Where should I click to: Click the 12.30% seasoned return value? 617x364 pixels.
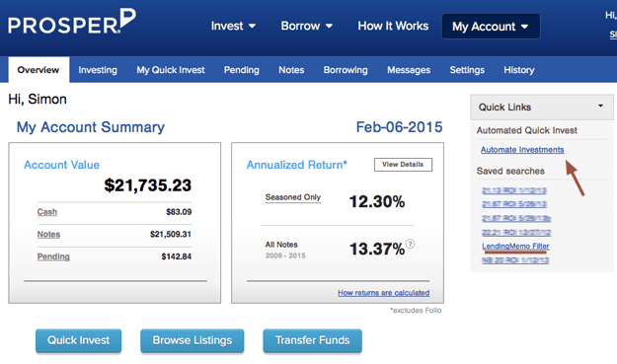coord(376,201)
